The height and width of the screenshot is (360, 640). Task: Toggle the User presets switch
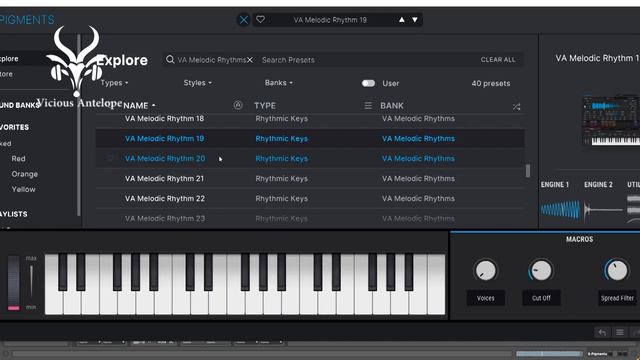[368, 83]
